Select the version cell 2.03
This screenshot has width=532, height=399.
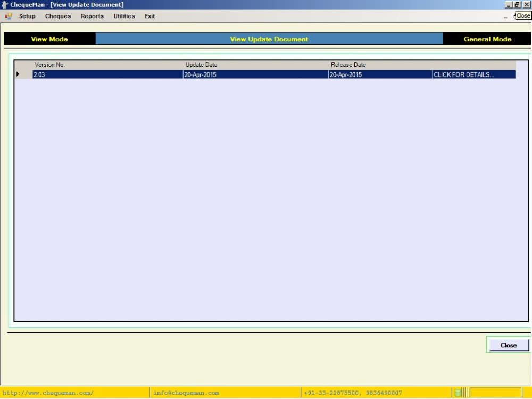(107, 74)
